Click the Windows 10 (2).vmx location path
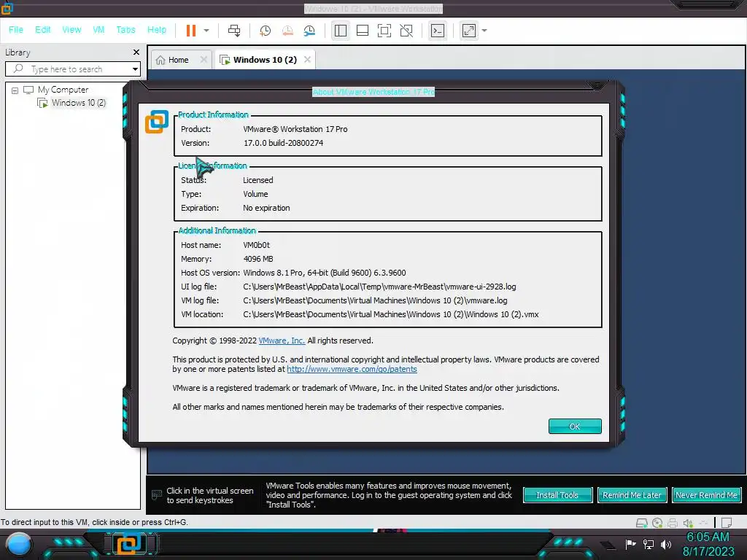This screenshot has height=560, width=747. point(391,314)
